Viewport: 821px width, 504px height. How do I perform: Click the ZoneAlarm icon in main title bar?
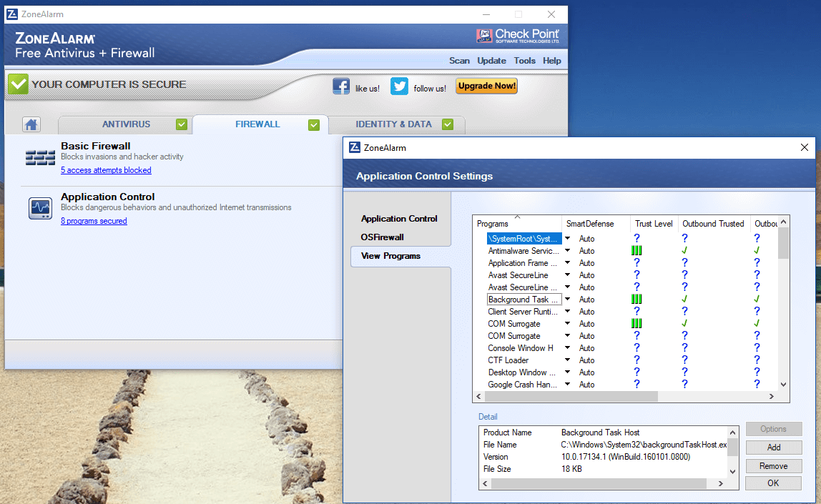(x=12, y=14)
